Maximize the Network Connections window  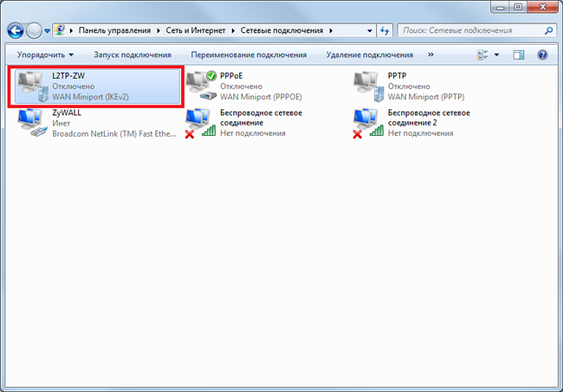518,7
